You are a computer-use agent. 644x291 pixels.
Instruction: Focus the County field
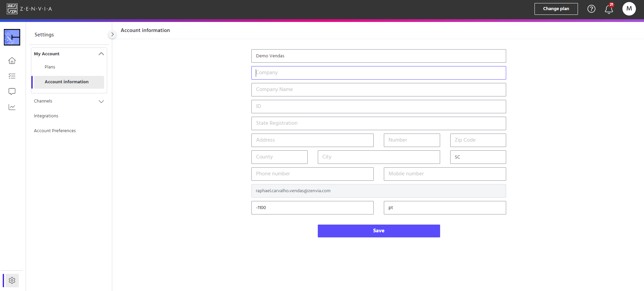(279, 157)
